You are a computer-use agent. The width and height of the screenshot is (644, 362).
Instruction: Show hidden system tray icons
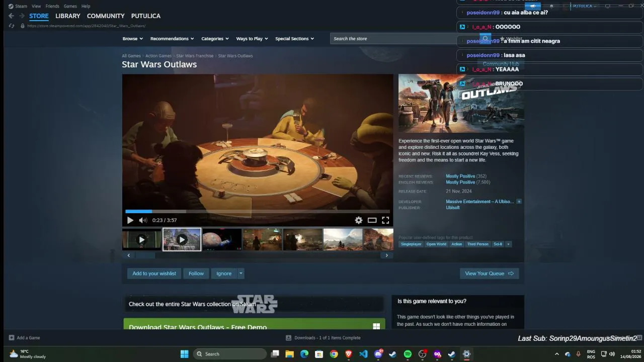pyautogui.click(x=556, y=354)
